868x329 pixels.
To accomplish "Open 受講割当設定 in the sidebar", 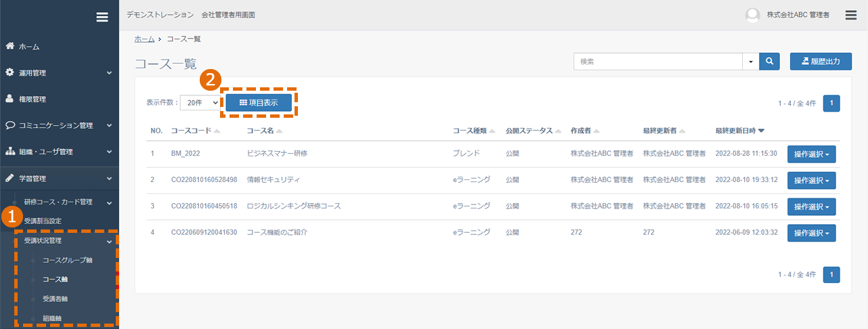I will [x=43, y=221].
